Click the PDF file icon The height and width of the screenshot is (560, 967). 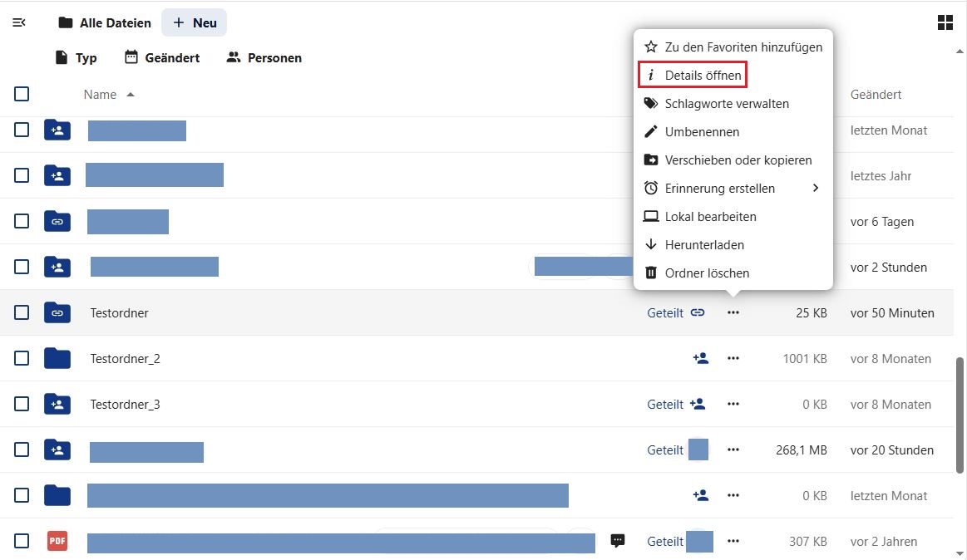[x=57, y=541]
